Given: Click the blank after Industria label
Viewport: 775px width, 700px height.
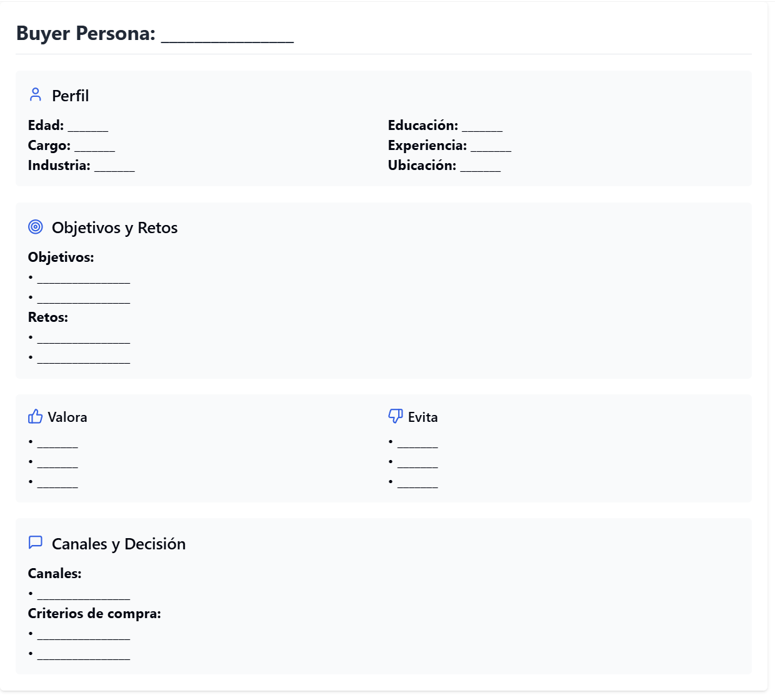Looking at the screenshot, I should 114,166.
